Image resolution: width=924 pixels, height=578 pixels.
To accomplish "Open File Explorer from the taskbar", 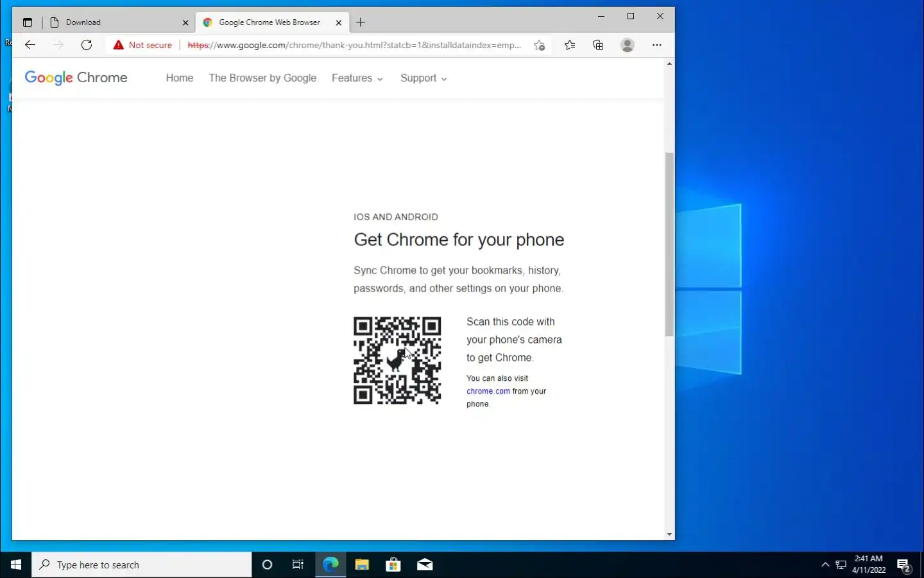I will tap(362, 565).
